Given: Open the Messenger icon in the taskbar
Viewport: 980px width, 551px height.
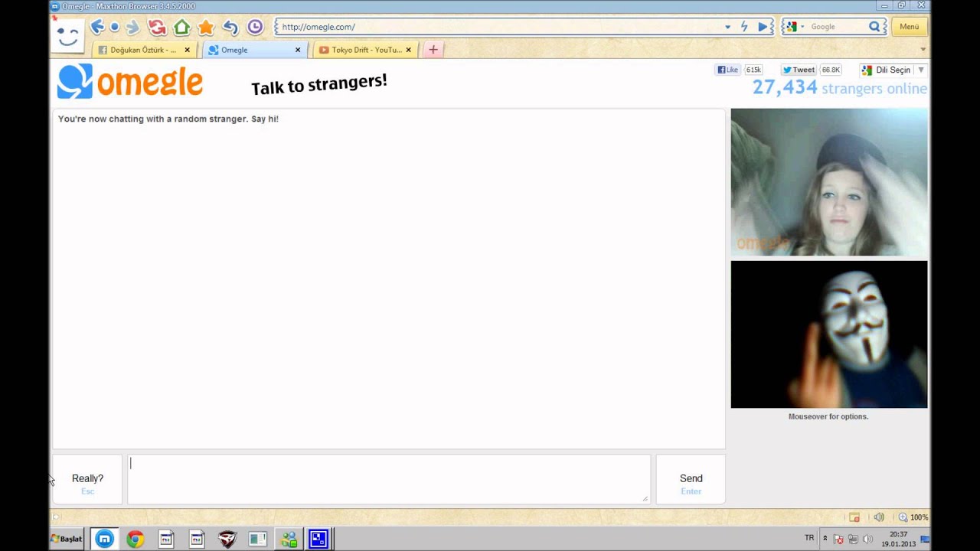Looking at the screenshot, I should [289, 540].
